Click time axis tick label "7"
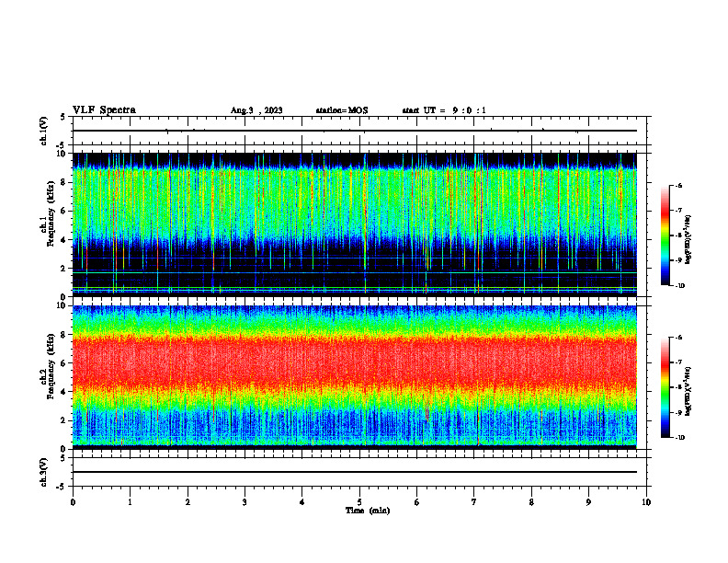The height and width of the screenshot is (563, 728). point(474,502)
